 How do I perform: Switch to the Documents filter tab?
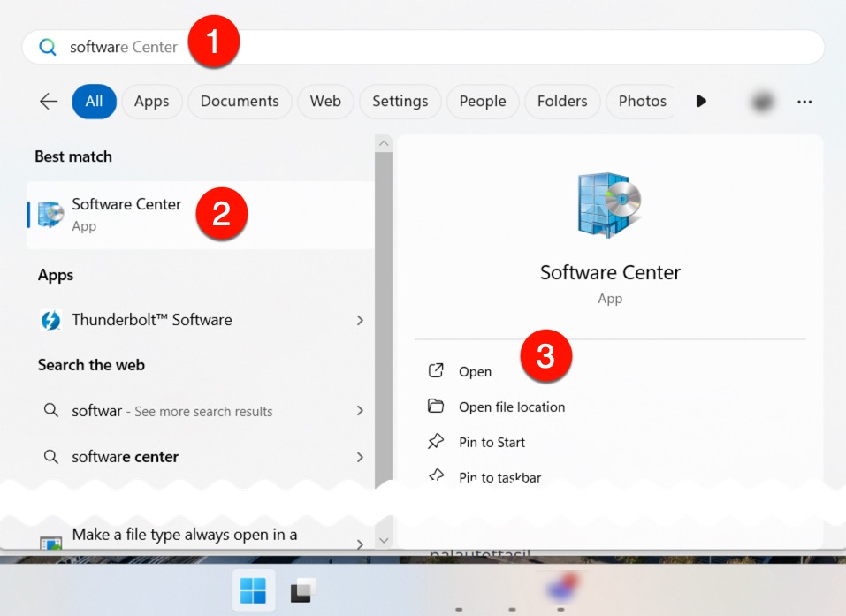[240, 101]
